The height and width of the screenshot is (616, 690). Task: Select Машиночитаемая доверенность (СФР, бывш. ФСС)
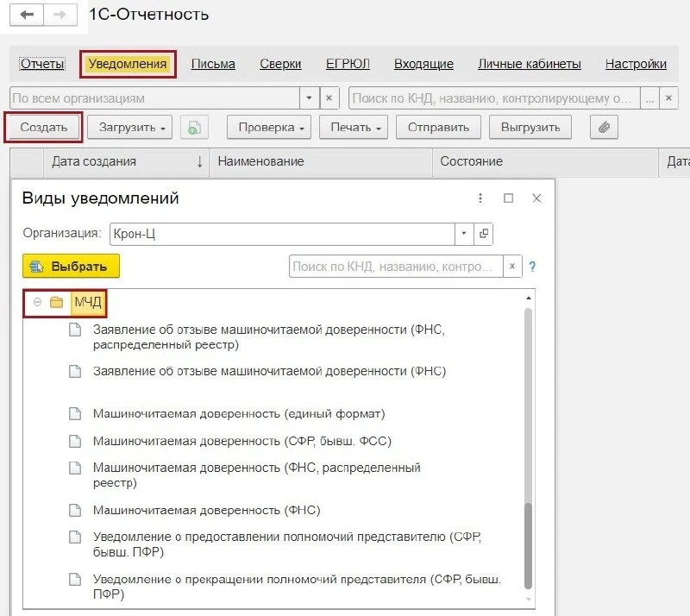(242, 441)
